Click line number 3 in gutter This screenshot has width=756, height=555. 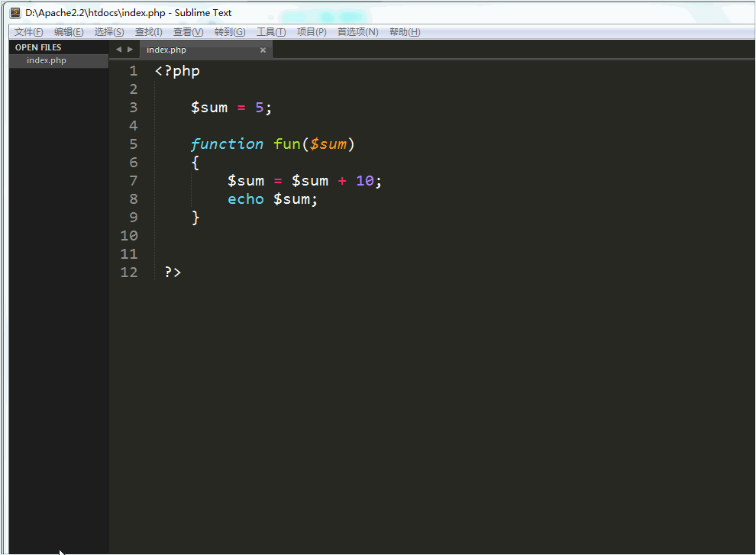[134, 108]
